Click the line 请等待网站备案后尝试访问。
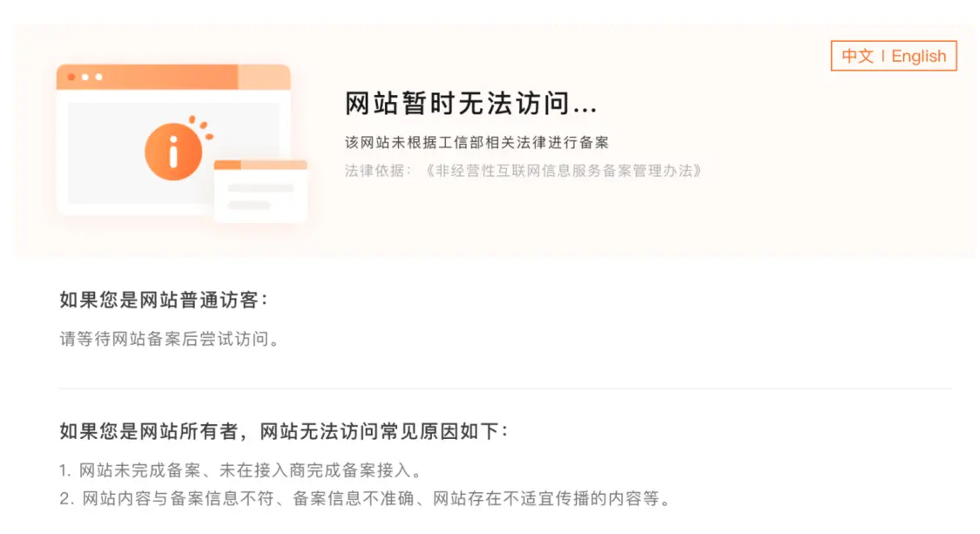 pos(170,340)
